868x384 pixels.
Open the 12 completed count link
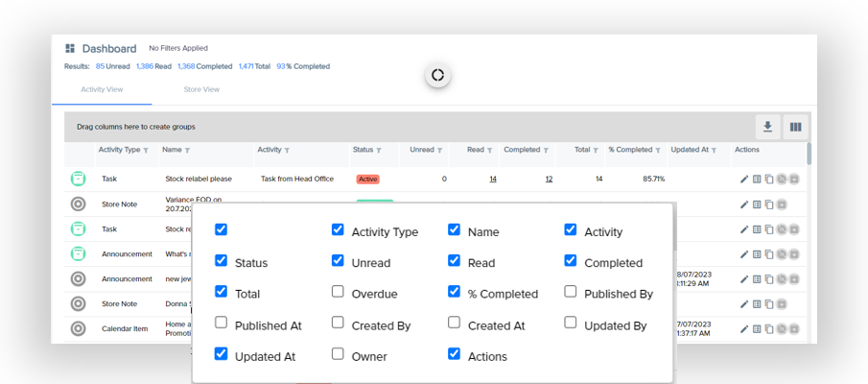click(549, 180)
